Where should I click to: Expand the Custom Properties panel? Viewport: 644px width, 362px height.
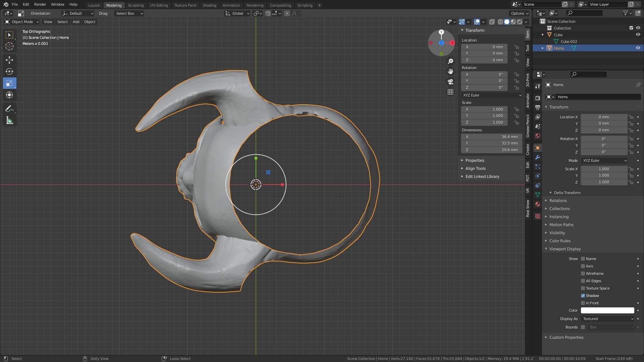pos(566,338)
